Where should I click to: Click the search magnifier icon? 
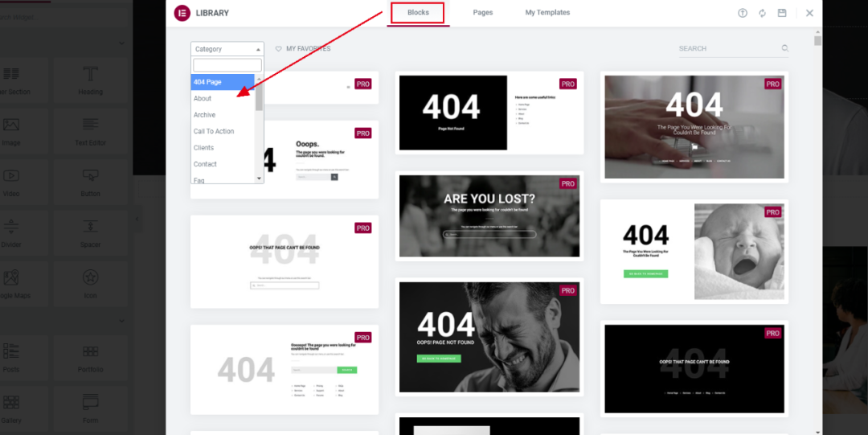point(785,48)
